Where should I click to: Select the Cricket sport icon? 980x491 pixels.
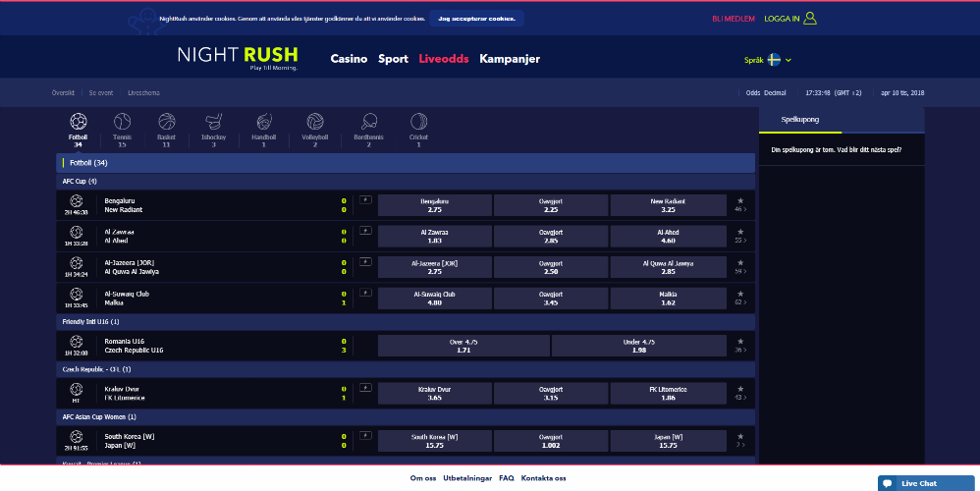click(x=418, y=121)
